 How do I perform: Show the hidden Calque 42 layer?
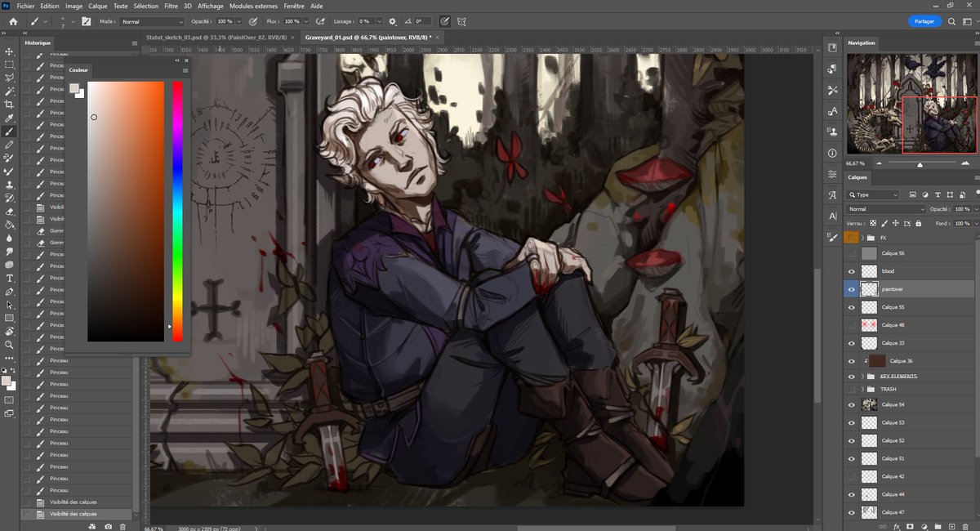coord(852,476)
